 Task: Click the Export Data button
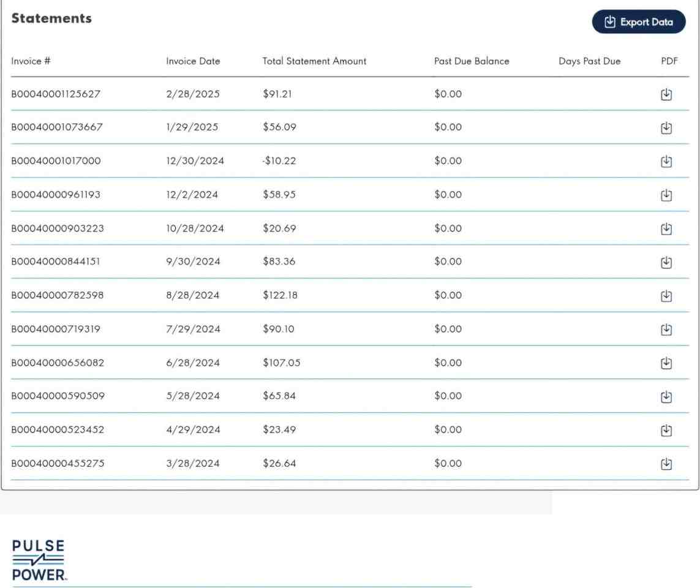coord(639,22)
